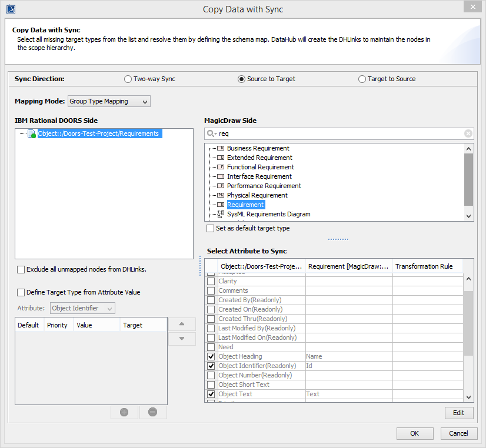Click the Edit button
The image size is (486, 448).
[x=458, y=413]
